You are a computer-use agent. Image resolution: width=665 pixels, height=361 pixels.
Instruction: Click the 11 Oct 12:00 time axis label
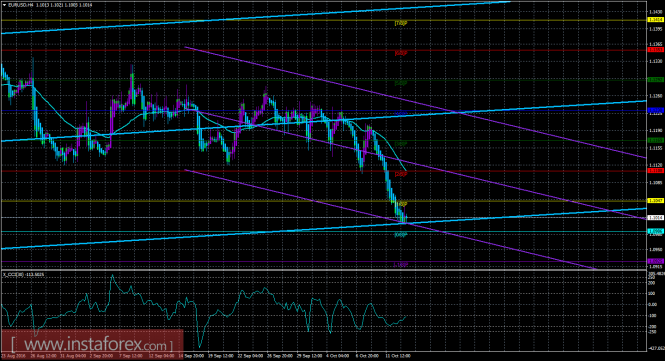399,356
